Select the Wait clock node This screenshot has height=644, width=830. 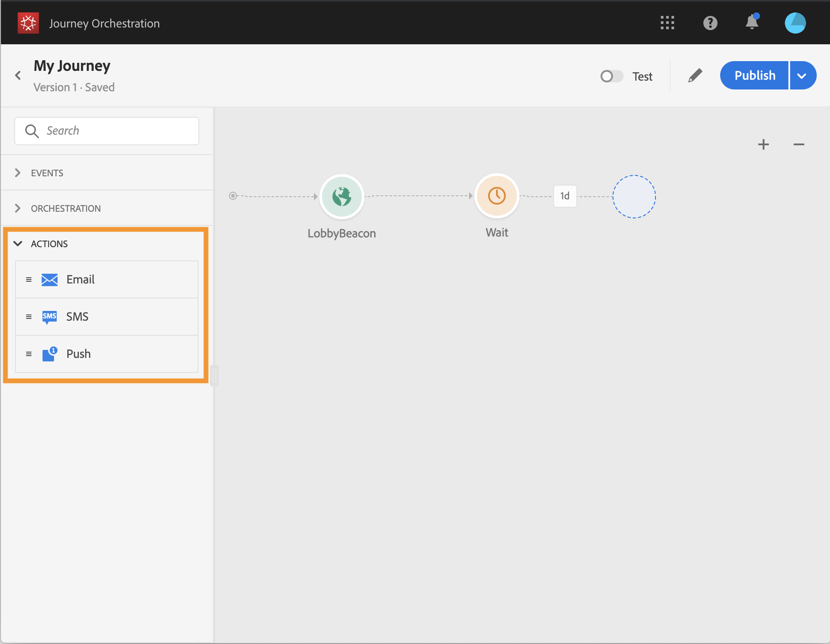click(497, 196)
